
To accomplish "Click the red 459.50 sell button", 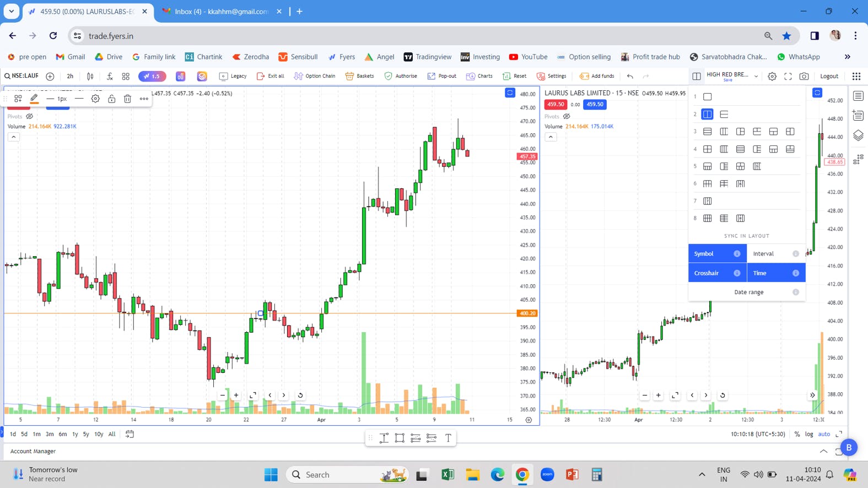I will 556,104.
